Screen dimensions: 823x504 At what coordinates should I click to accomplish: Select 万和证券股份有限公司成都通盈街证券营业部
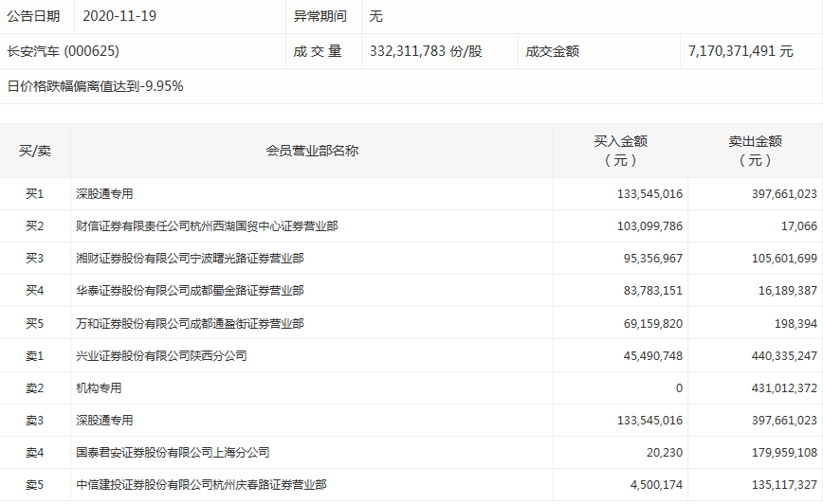coord(190,324)
